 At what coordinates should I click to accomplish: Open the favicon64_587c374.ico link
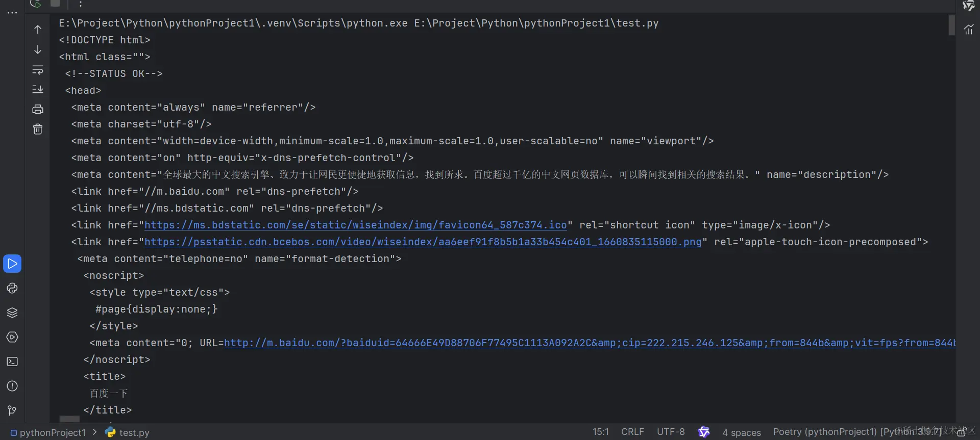point(356,225)
